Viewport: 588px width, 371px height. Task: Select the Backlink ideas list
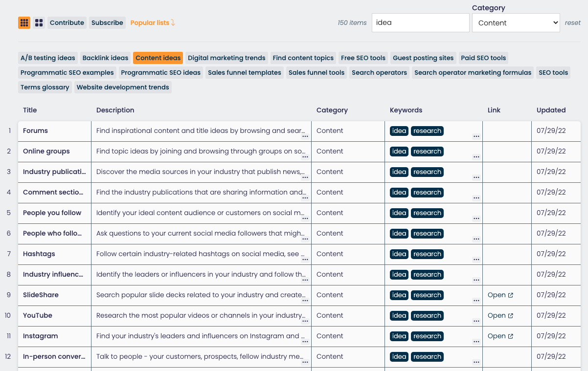coord(105,58)
